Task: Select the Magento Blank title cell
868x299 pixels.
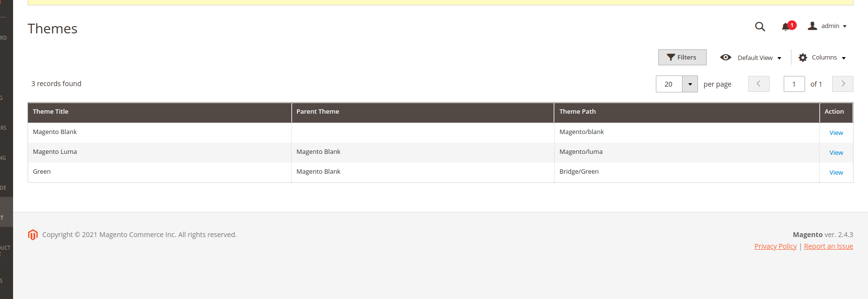Action: click(159, 132)
